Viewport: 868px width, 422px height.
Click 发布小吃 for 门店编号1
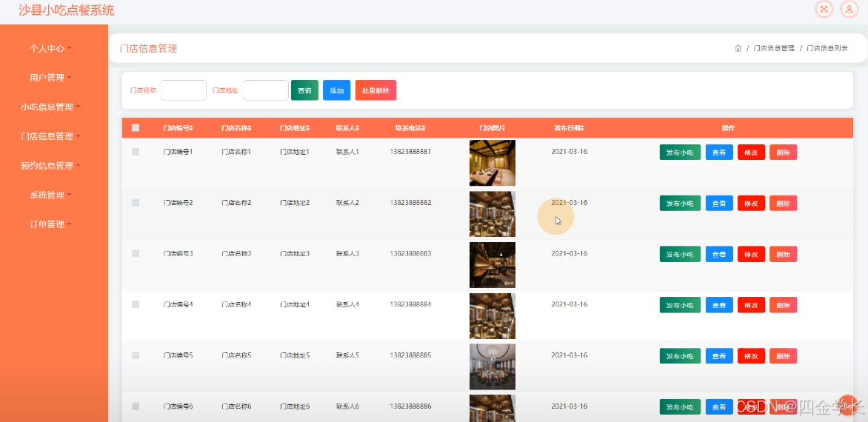680,152
